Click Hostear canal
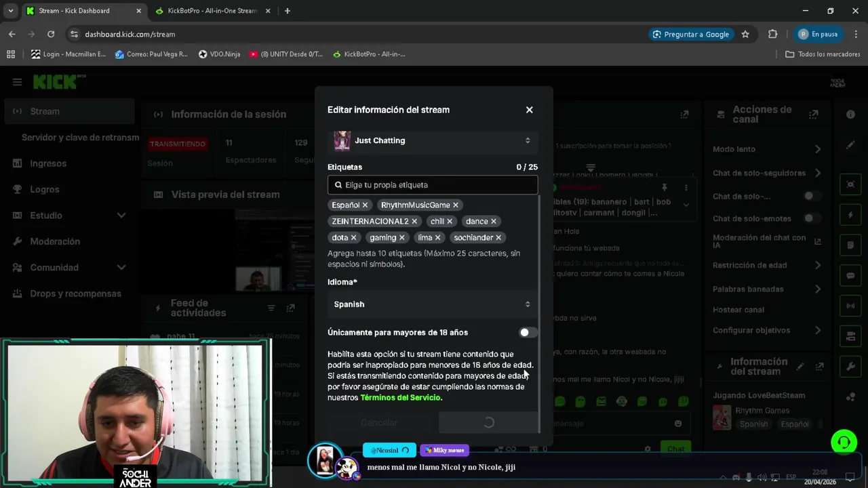This screenshot has height=488, width=868. point(738,310)
